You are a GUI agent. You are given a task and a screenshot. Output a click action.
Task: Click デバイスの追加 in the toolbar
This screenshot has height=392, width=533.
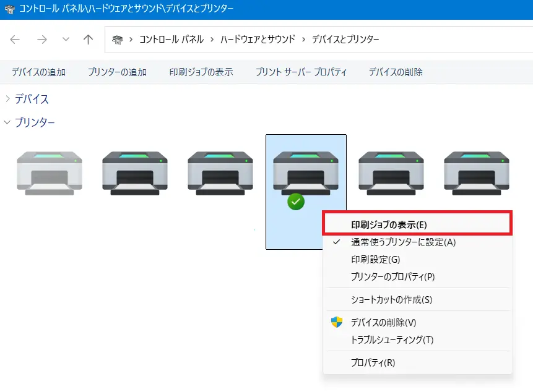pos(38,72)
